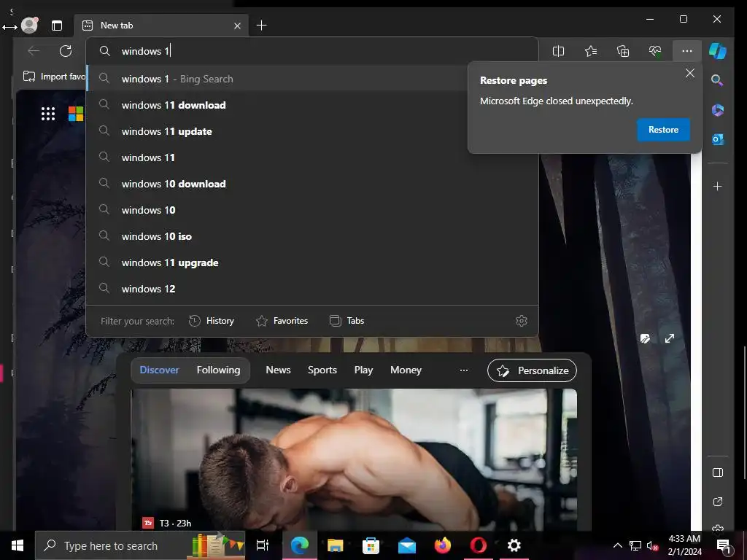Select 'windows 10 iso' suggestion
Viewport: 747px width, 560px height.
point(312,237)
